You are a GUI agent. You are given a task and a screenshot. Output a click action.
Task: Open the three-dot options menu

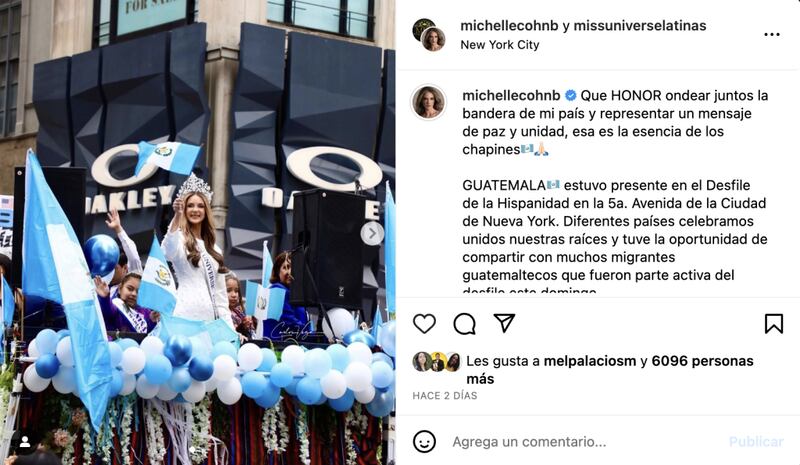(x=771, y=34)
